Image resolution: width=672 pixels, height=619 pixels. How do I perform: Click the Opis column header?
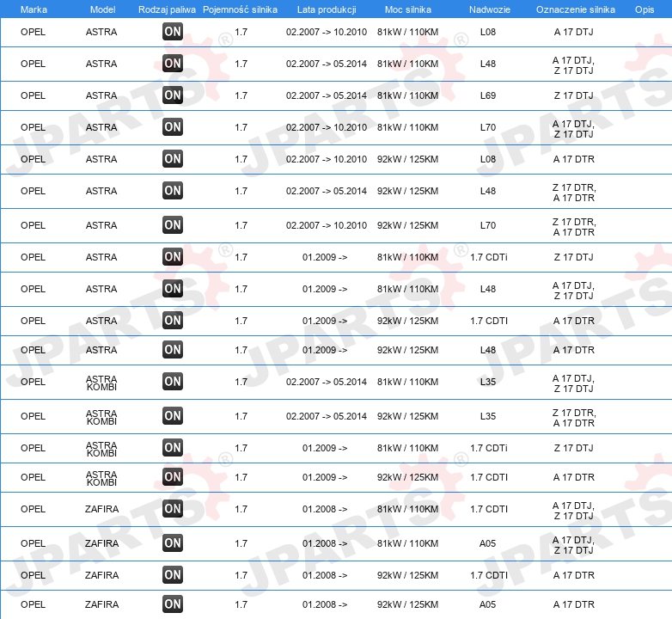pyautogui.click(x=645, y=9)
